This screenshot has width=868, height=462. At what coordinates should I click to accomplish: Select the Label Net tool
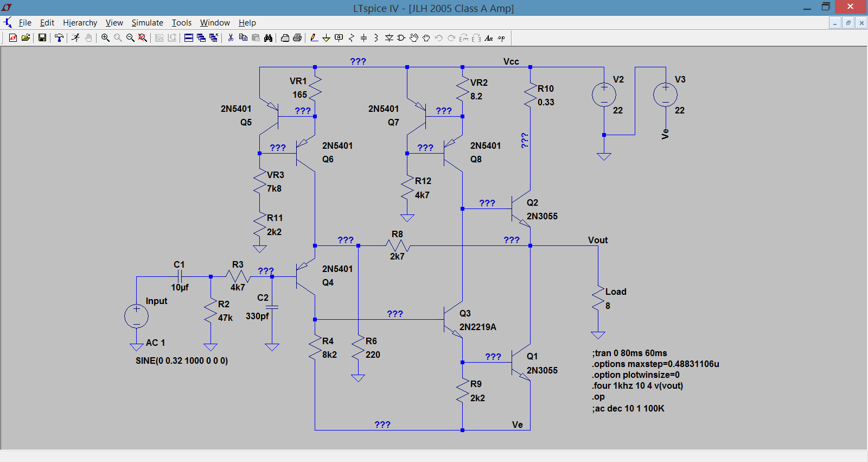339,38
